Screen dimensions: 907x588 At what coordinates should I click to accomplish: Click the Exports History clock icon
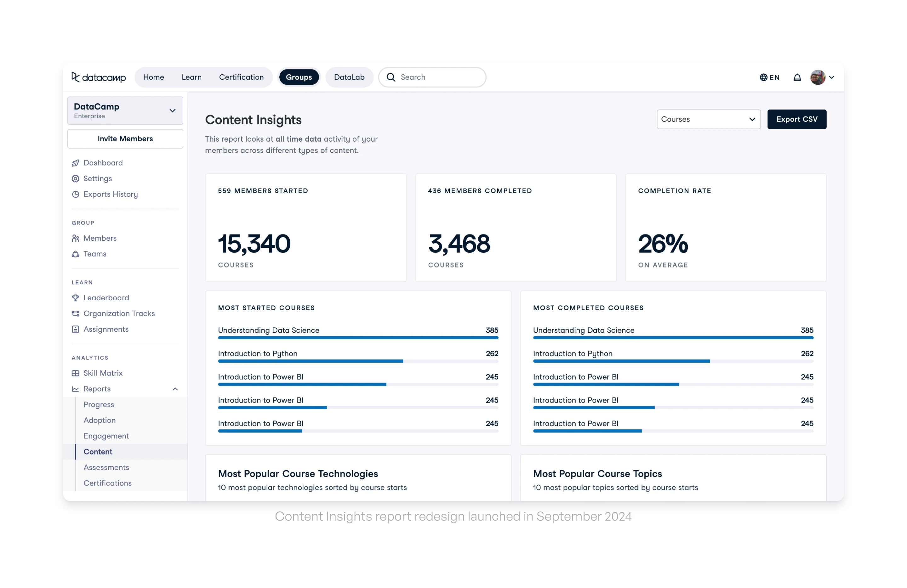pyautogui.click(x=76, y=194)
